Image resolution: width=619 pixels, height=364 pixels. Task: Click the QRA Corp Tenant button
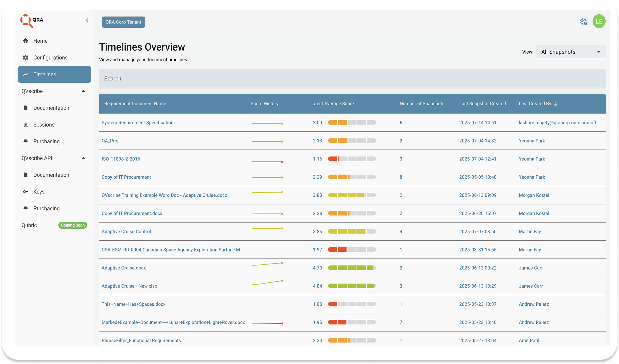(x=123, y=22)
